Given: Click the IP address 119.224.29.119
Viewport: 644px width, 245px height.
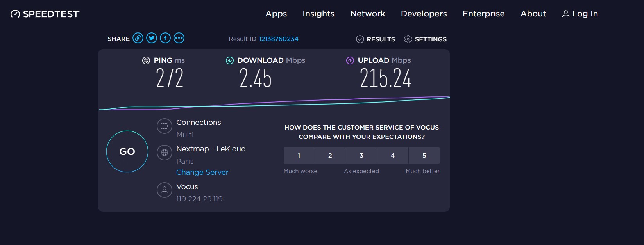Looking at the screenshot, I should [199, 199].
